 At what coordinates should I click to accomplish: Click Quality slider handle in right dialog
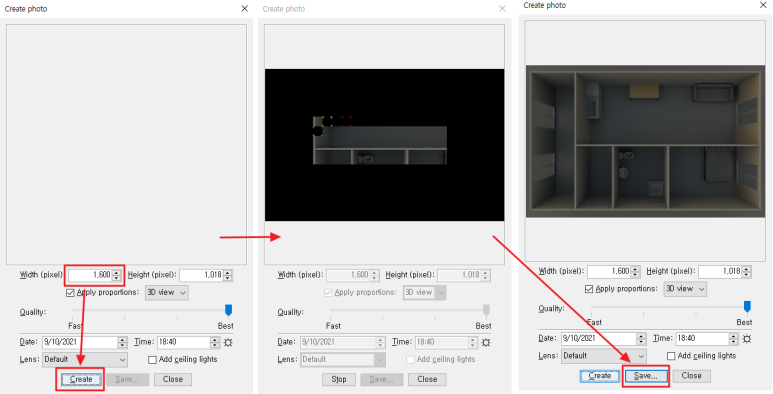(x=747, y=306)
